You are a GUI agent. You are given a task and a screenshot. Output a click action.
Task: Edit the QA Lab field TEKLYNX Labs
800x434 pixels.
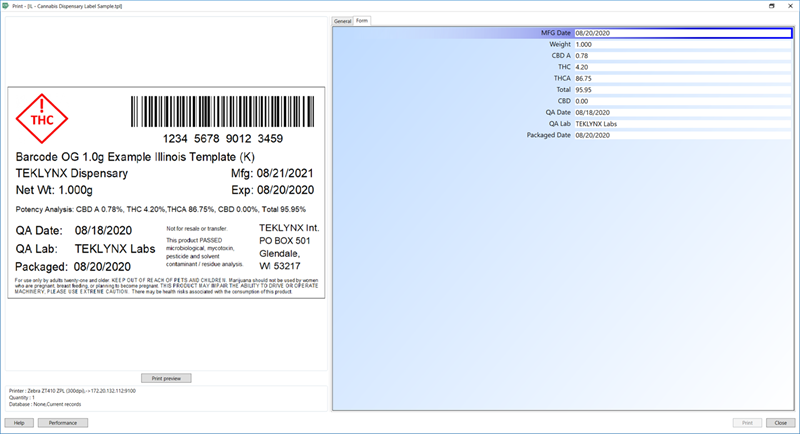[683, 124]
